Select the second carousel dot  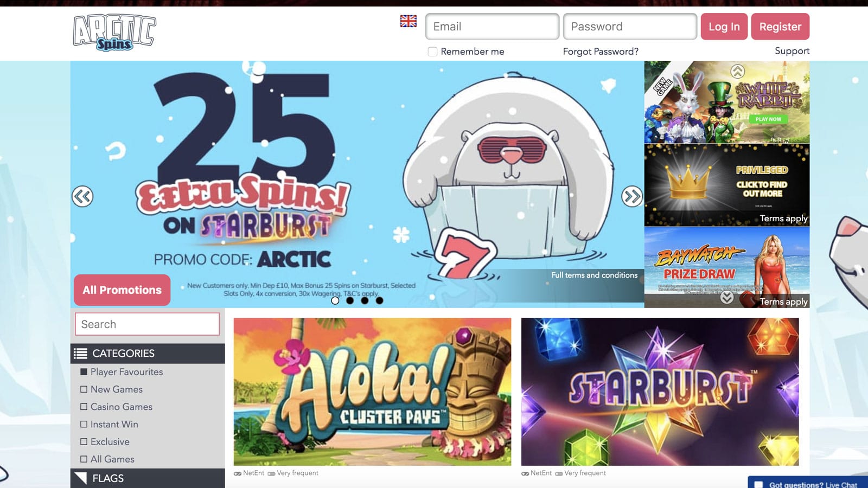tap(350, 300)
